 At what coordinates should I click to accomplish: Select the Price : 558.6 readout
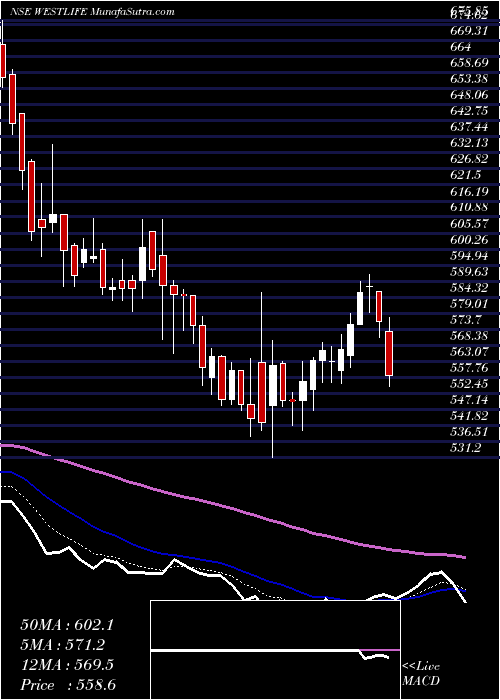coord(69,685)
